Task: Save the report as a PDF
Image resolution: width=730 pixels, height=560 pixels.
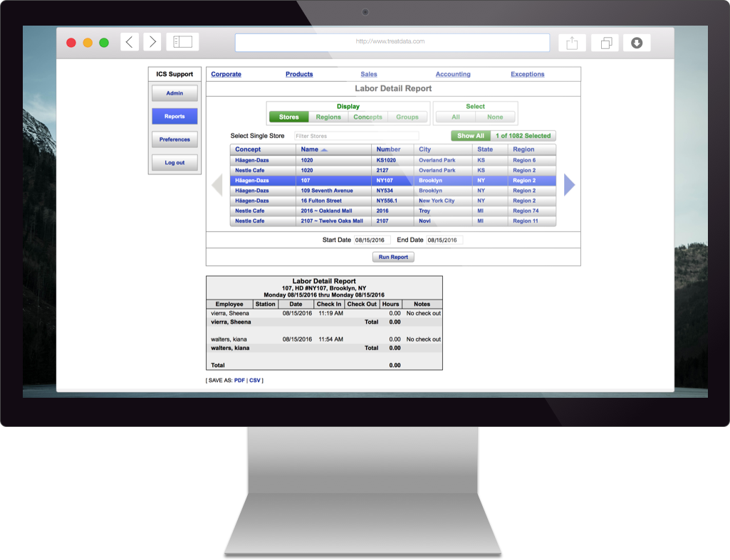Action: 239,381
